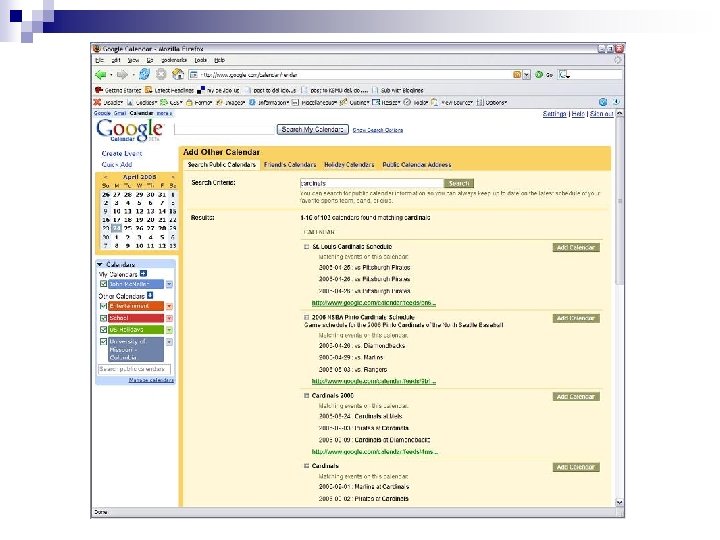Click the Resize developer toolbar item
Screen dimensions: 720x540
386,102
